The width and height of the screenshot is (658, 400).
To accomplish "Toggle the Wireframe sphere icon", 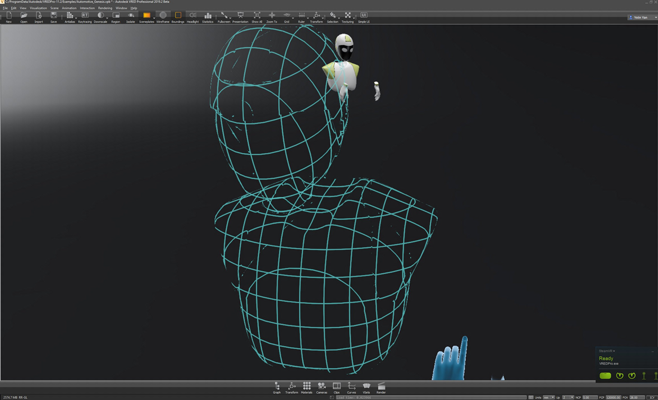I will 163,16.
